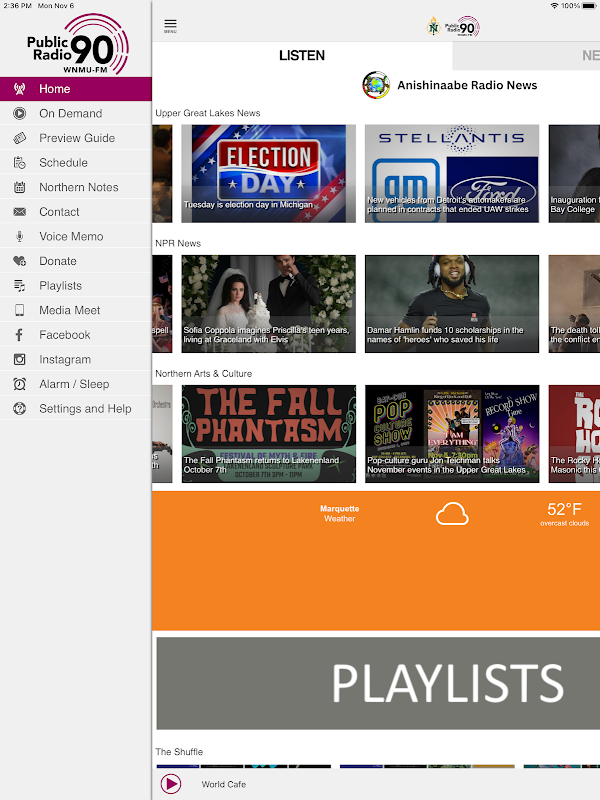The height and width of the screenshot is (800, 600).
Task: Open Preview Guide menu item
Action: [x=76, y=138]
